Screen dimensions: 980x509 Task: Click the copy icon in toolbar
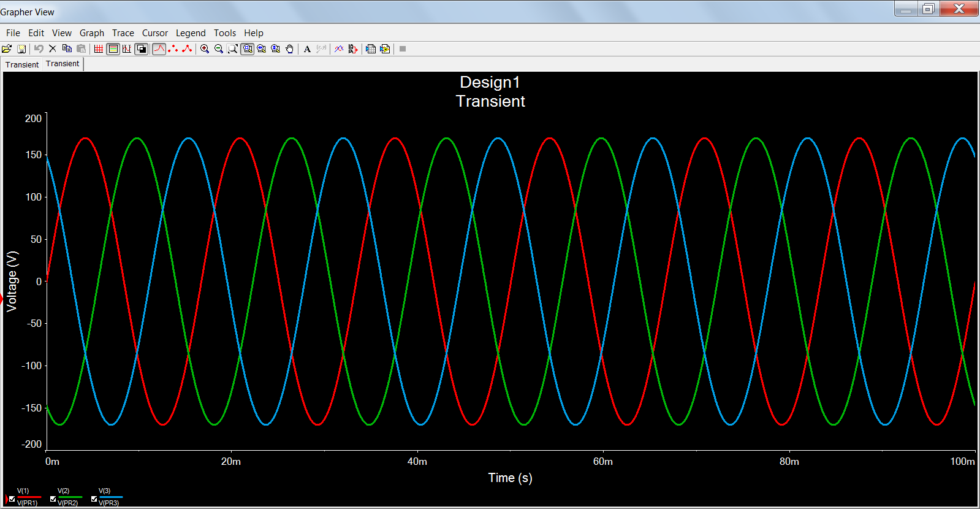[x=67, y=49]
